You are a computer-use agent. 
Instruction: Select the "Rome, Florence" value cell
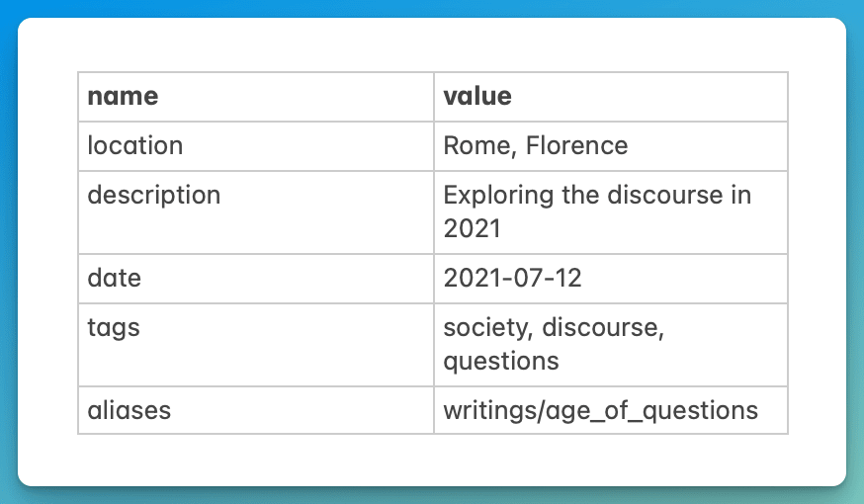point(611,146)
